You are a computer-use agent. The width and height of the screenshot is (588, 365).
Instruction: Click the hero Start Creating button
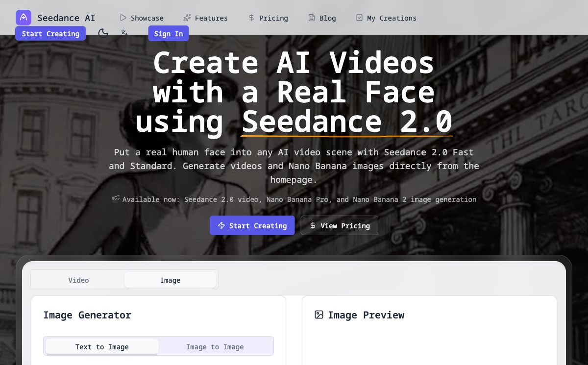coord(252,225)
